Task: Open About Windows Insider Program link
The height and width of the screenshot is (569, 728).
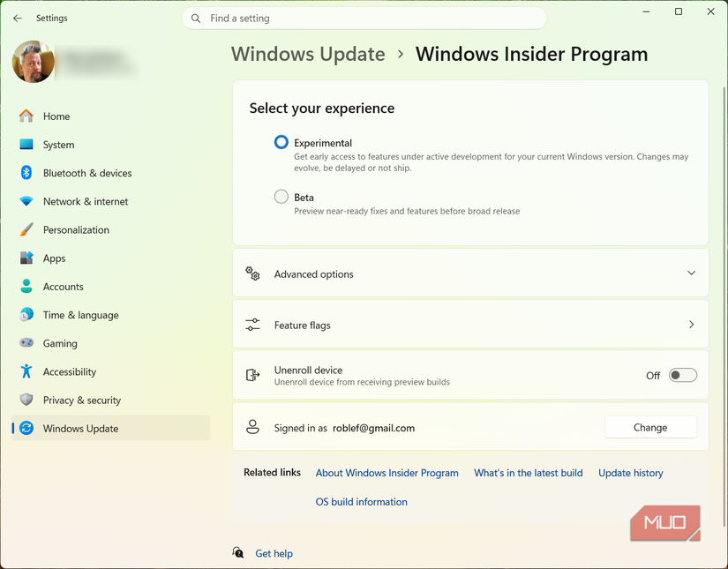Action: pyautogui.click(x=387, y=473)
